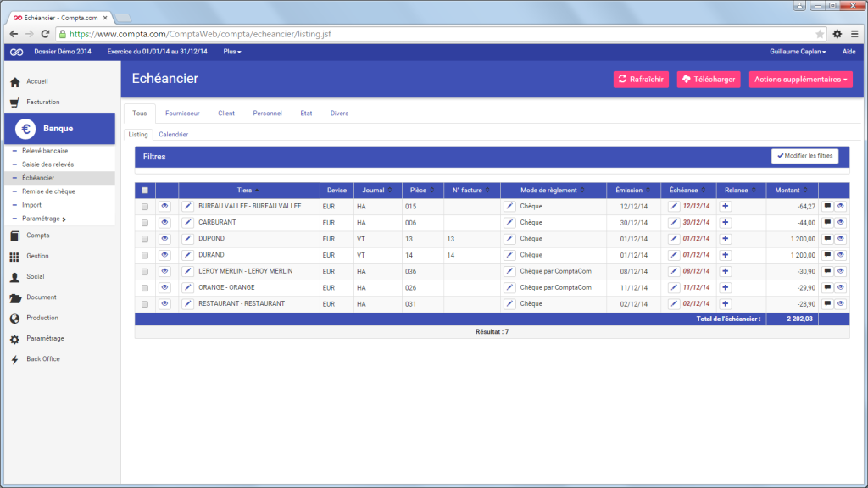Screen dimensions: 868x488
Task: Bookmark this page with the star icon
Action: click(820, 34)
